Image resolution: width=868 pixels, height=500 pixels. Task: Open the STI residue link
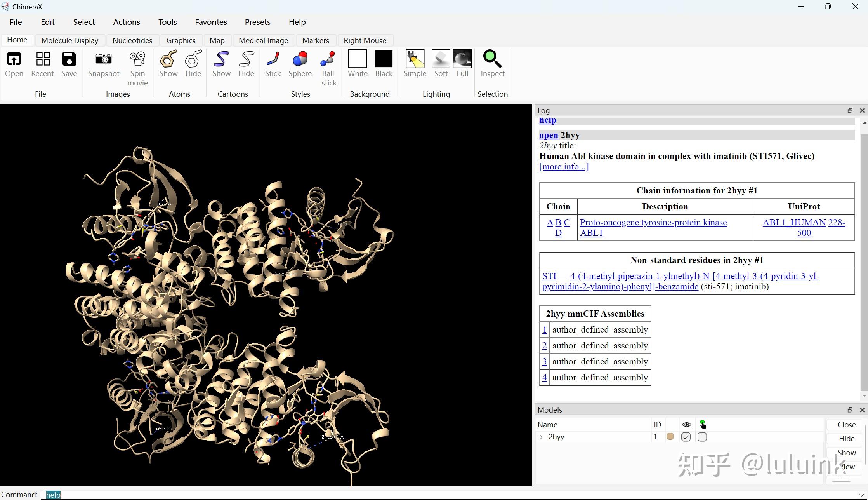tap(549, 276)
